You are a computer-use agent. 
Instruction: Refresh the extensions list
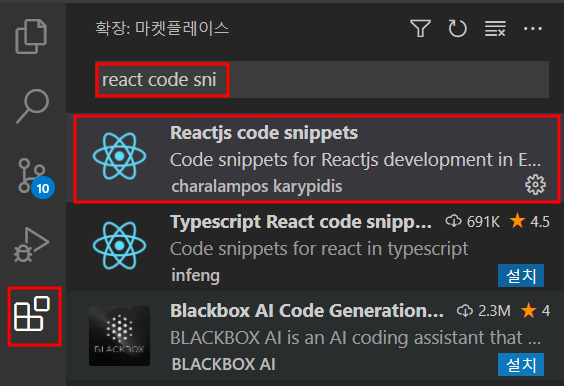point(457,28)
